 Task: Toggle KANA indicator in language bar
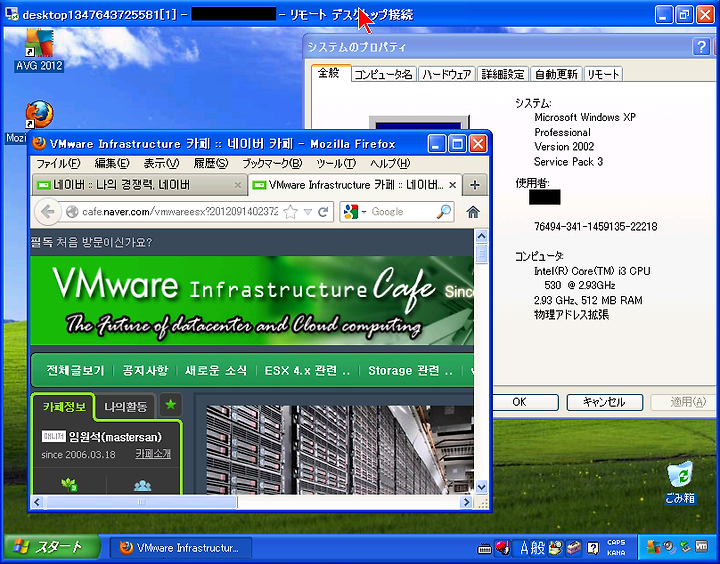(616, 553)
